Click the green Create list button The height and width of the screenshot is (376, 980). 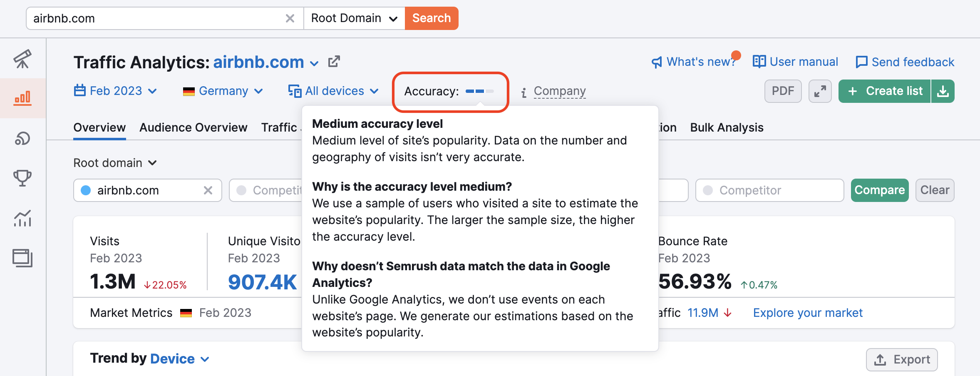[885, 91]
